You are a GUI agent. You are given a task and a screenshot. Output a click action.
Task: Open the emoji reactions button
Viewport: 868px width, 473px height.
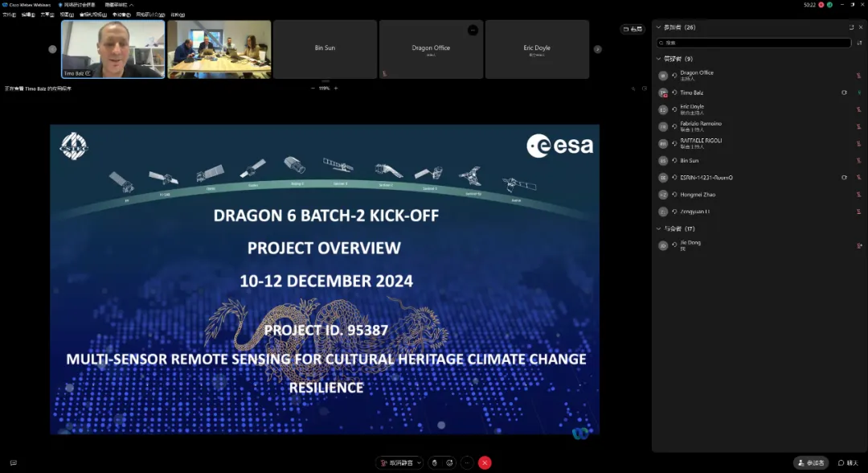click(448, 463)
